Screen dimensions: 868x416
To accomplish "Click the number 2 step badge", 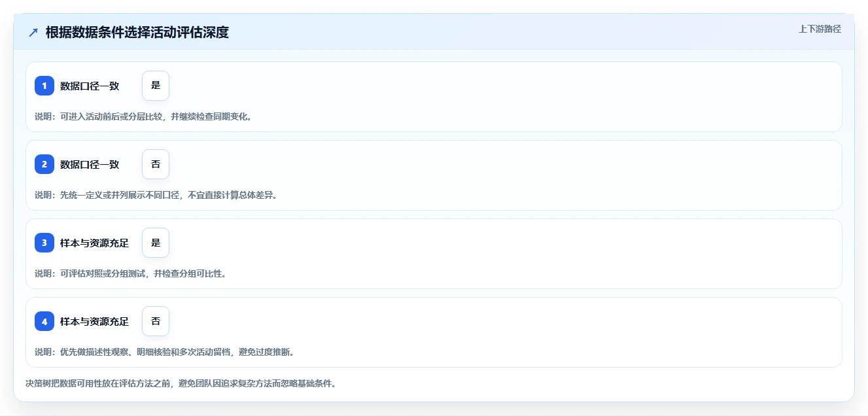I will pyautogui.click(x=44, y=164).
